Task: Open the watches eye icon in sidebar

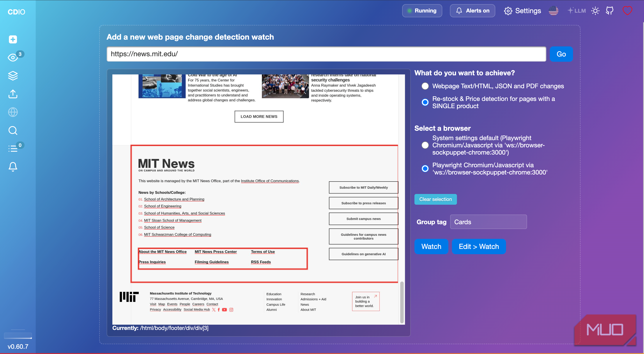Action: pyautogui.click(x=13, y=57)
